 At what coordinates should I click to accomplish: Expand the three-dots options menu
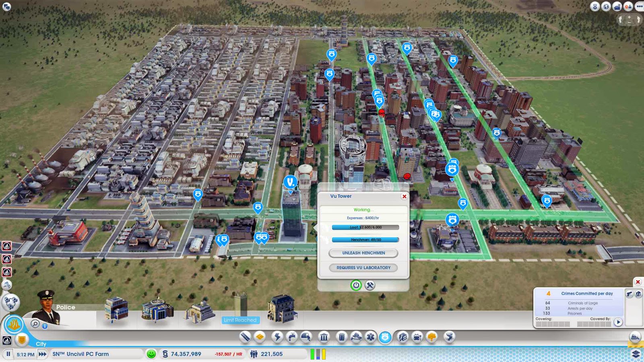point(639,6)
